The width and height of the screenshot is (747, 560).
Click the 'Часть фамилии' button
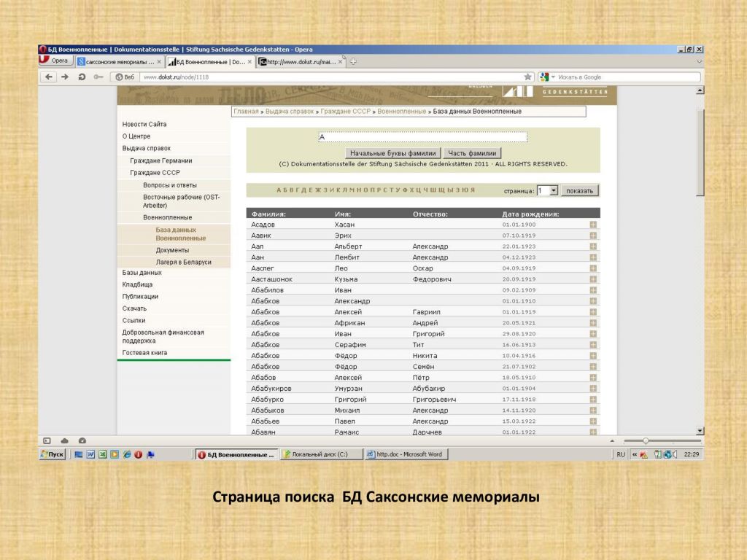coord(472,153)
